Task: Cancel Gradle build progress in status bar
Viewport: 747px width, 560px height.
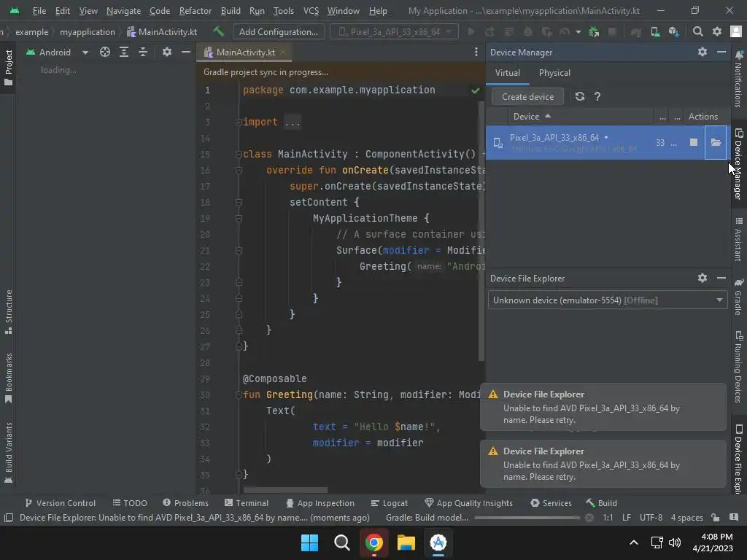Action: point(589,517)
